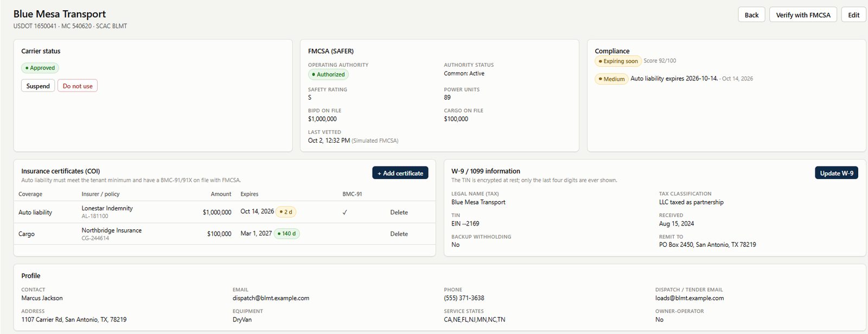Viewport: 868px width, 334px height.
Task: Click the Auto liability expiry message
Action: pos(674,79)
